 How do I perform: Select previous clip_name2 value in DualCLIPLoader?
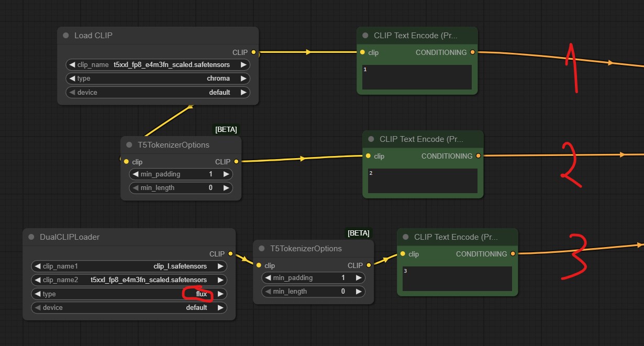(38, 280)
